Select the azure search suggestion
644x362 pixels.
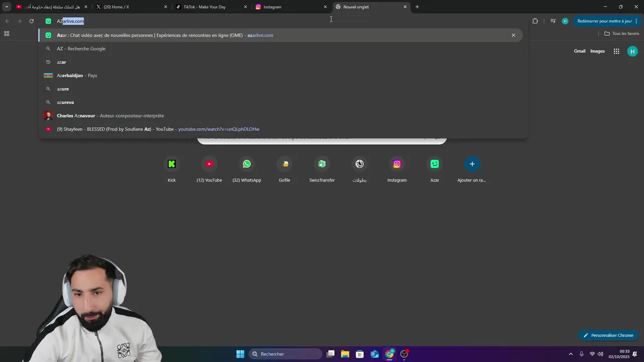click(280, 89)
